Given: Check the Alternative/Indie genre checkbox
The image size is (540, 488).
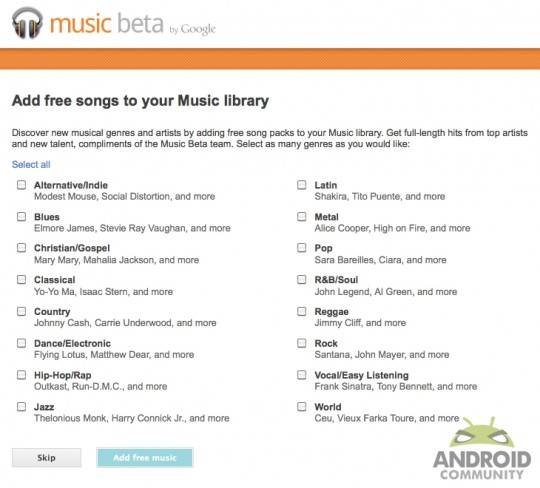Looking at the screenshot, I should click(21, 185).
